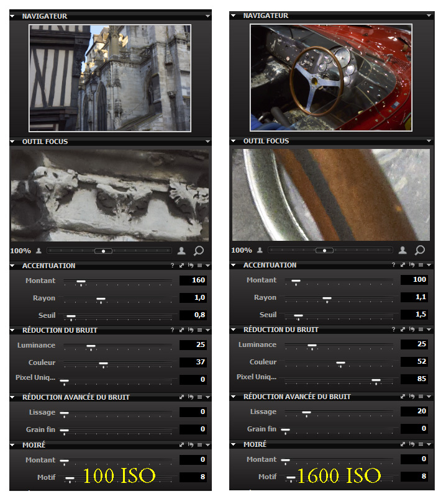Screen dimensions: 446x504
Task: Open Moiré action menu arrow, 100 ISO panel
Action: tap(208, 445)
